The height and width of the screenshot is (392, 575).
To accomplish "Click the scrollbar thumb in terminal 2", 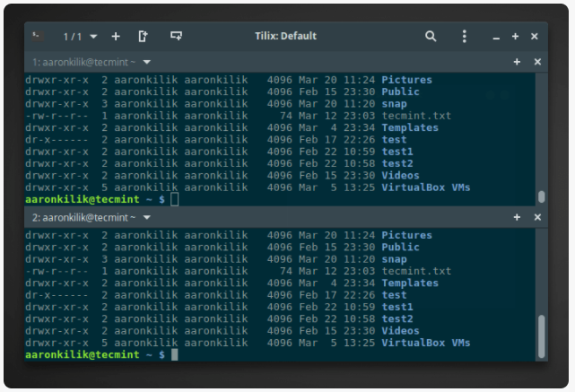I will coord(541,336).
